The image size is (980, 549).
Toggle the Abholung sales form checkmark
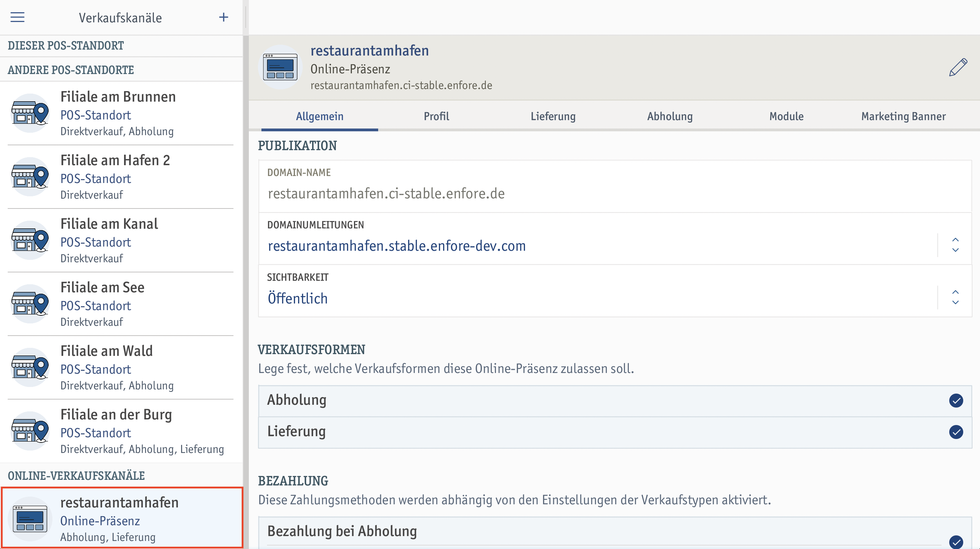(x=956, y=400)
